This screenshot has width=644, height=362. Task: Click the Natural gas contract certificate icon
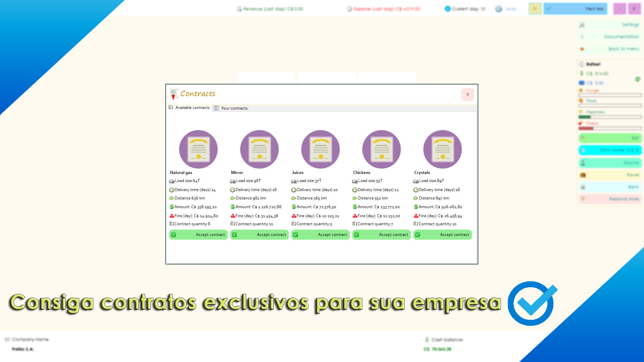[x=198, y=149]
